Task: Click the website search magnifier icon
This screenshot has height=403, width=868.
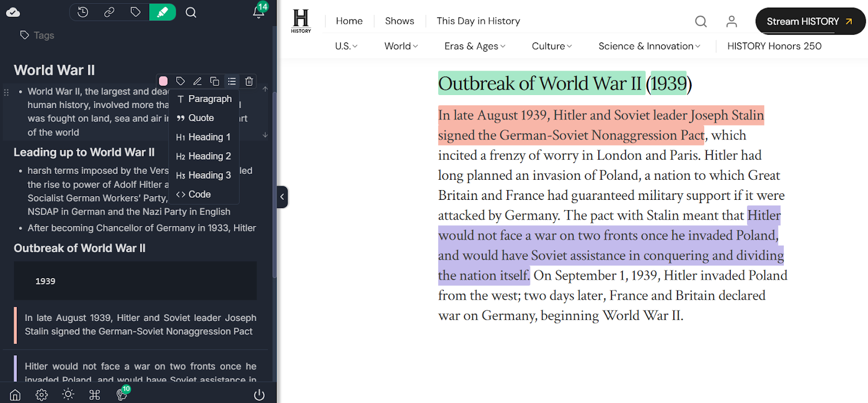Action: click(x=701, y=21)
